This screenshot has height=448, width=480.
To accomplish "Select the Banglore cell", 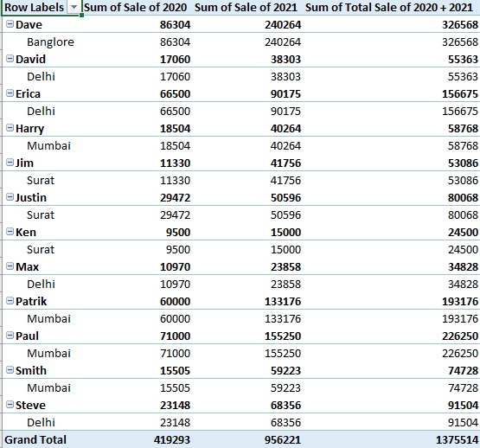I will coord(50,42).
